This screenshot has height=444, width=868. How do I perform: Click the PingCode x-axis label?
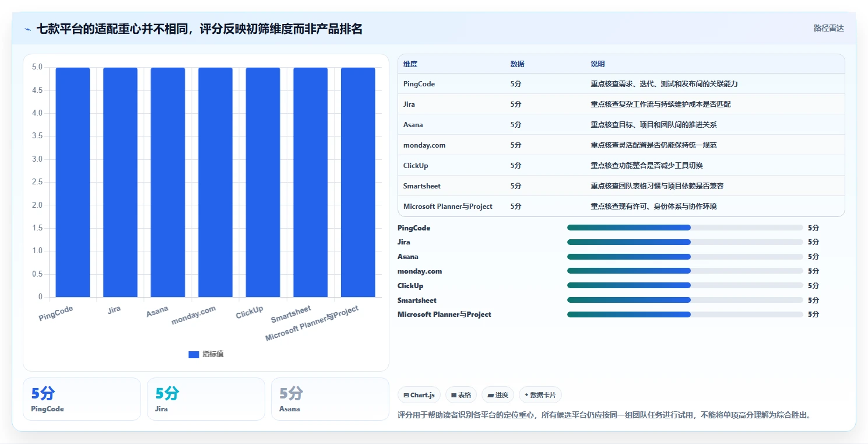pos(56,313)
